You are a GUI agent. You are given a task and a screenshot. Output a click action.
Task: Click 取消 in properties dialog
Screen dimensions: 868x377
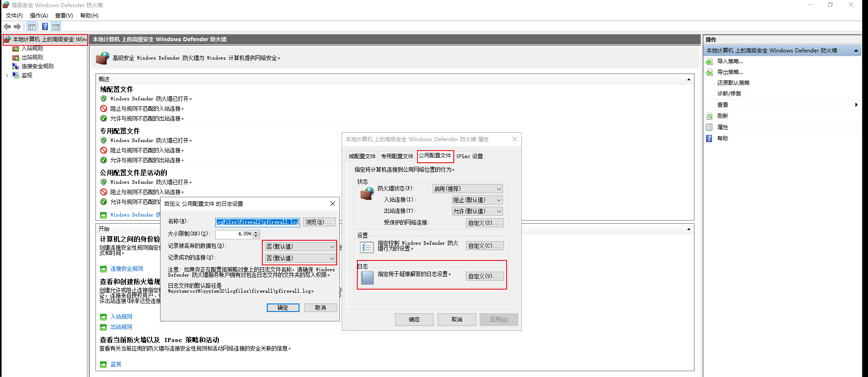(457, 320)
